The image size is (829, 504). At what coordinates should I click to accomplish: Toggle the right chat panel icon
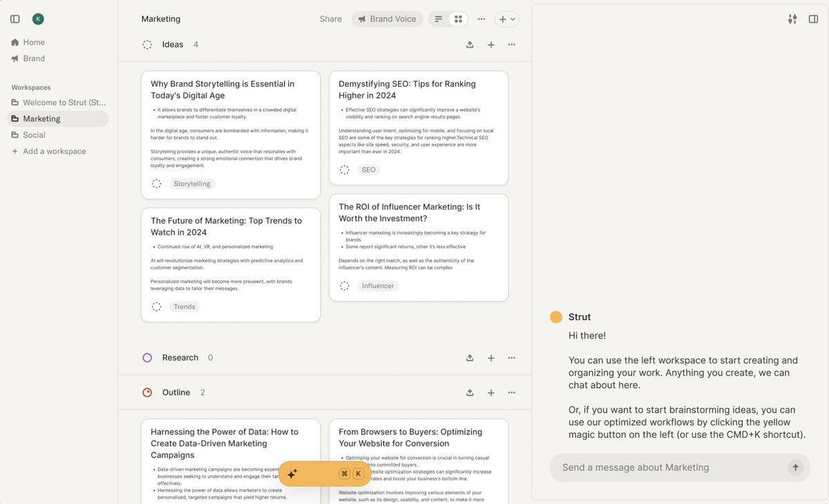coord(813,19)
